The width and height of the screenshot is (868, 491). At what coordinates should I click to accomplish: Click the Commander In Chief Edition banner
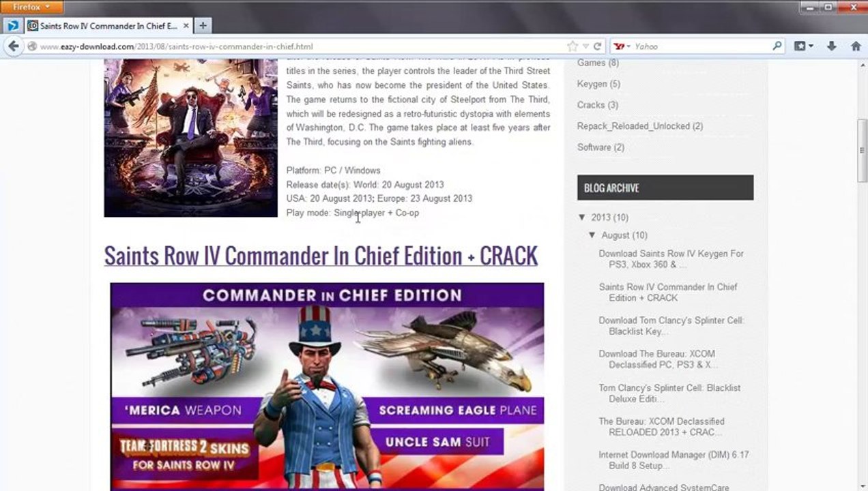(x=327, y=387)
